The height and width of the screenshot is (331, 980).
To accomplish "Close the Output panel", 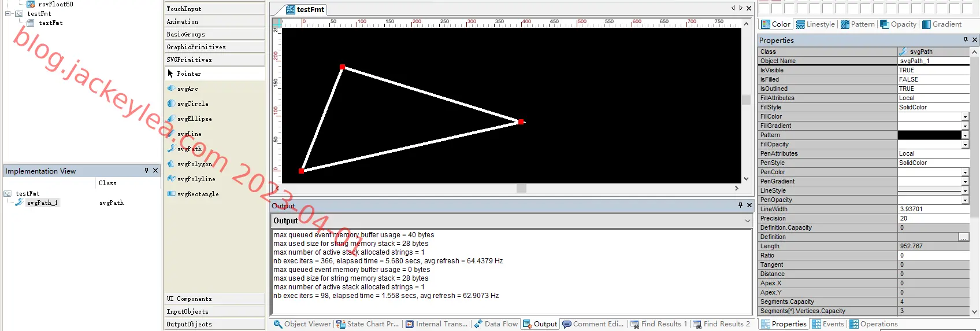I will point(749,205).
